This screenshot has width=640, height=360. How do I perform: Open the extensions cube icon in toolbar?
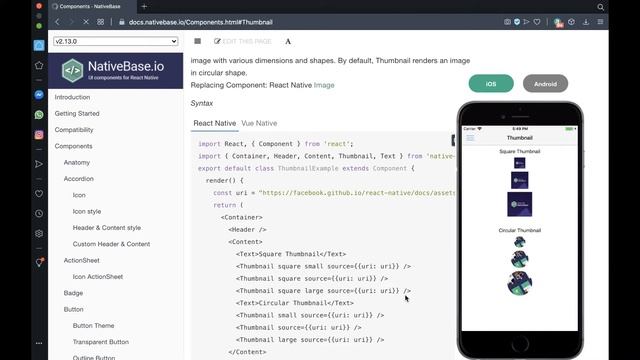coord(571,22)
